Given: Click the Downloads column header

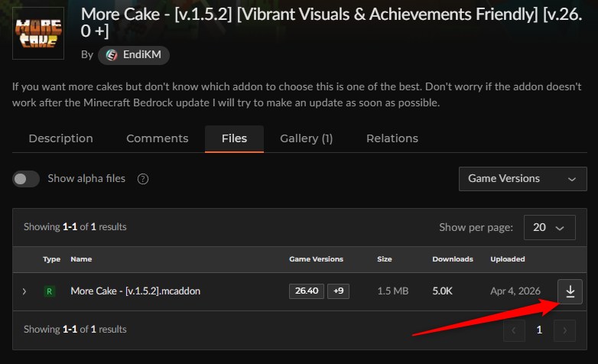Looking at the screenshot, I should point(453,259).
